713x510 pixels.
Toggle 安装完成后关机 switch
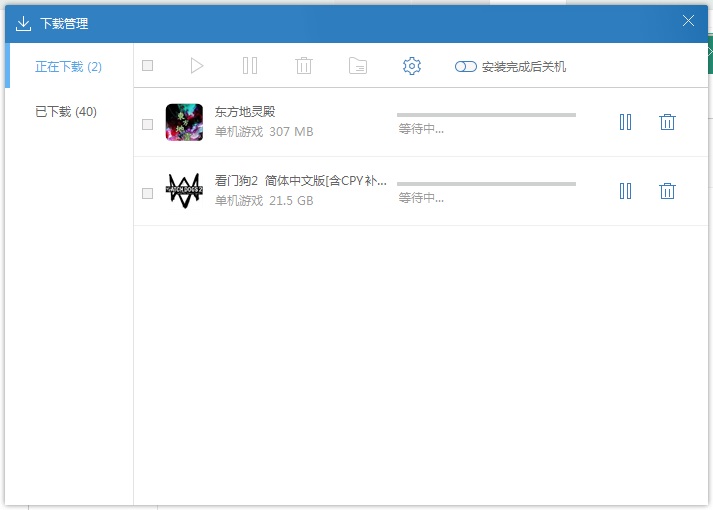[466, 67]
